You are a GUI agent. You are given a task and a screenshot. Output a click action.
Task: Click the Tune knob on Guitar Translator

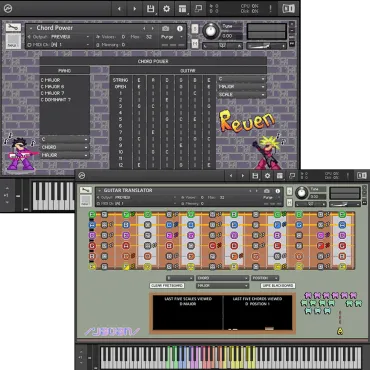point(302,192)
